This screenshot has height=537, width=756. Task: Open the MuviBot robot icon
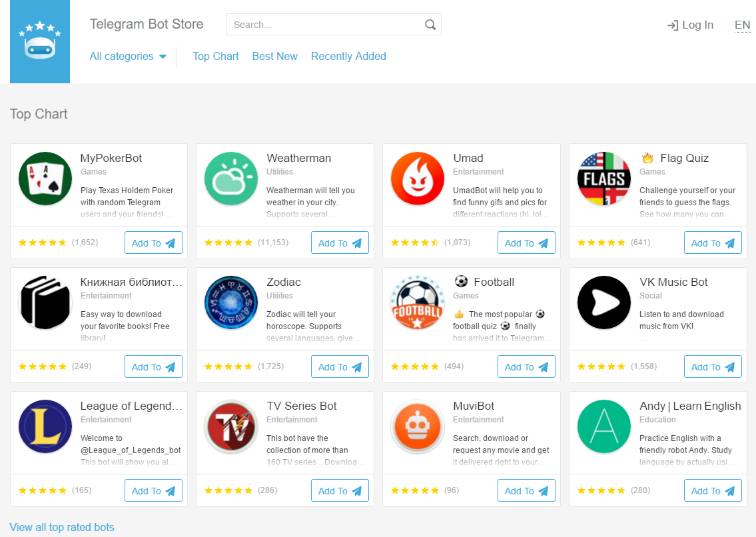click(418, 426)
